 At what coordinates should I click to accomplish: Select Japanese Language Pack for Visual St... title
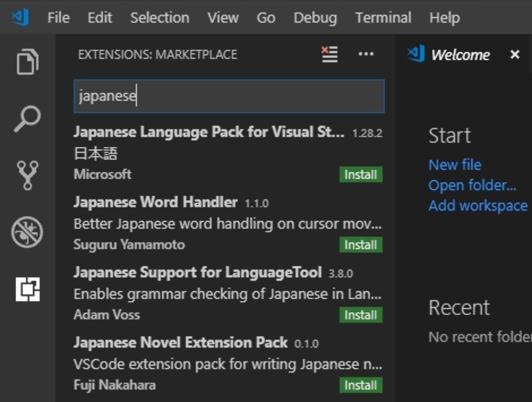click(x=209, y=132)
